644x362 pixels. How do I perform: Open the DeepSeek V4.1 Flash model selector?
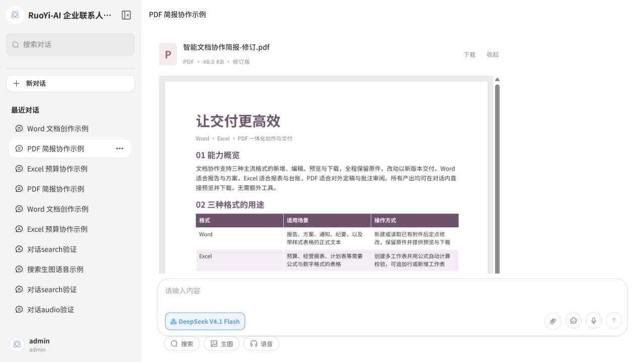tap(205, 321)
